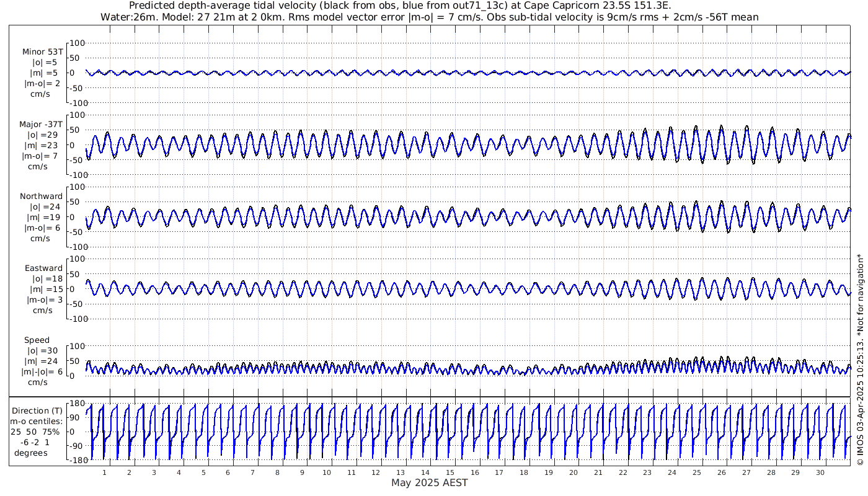Select day 30 on the date axis
Screen dimensions: 868x496
[x=820, y=472]
